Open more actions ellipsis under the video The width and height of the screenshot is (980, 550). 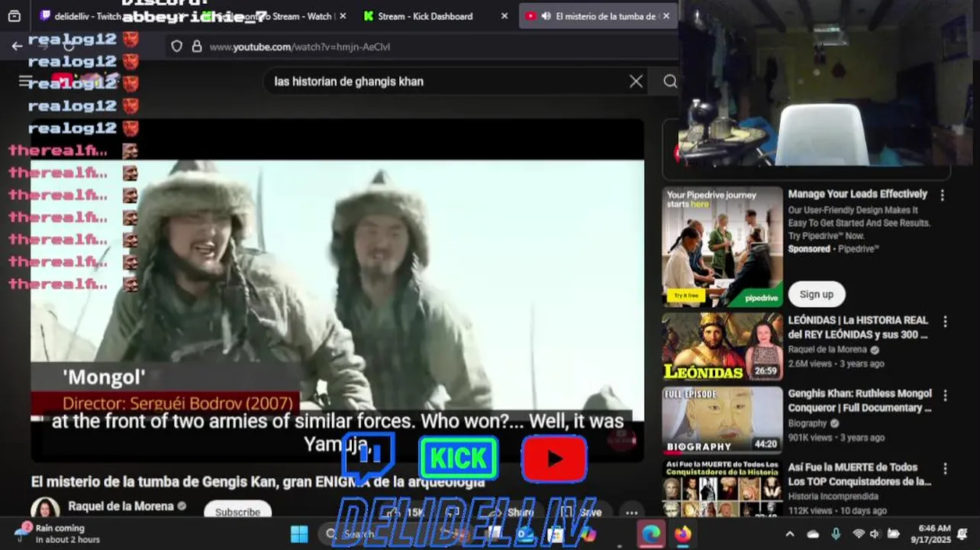click(631, 513)
